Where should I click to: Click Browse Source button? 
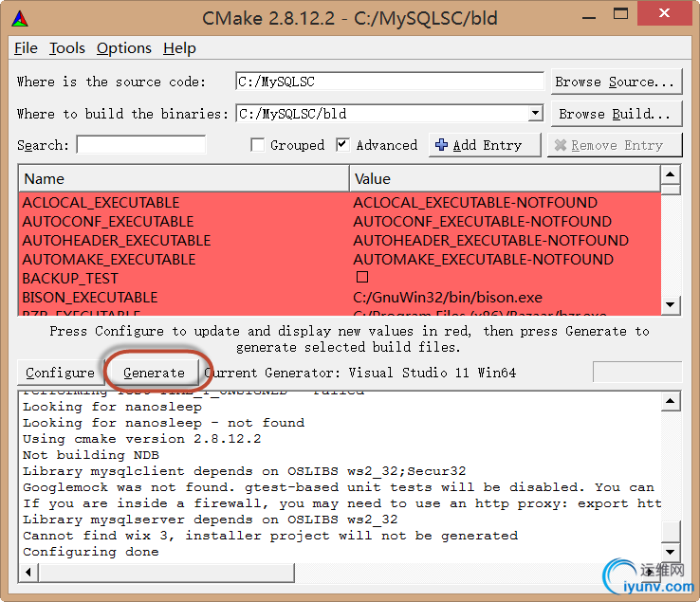click(x=617, y=82)
